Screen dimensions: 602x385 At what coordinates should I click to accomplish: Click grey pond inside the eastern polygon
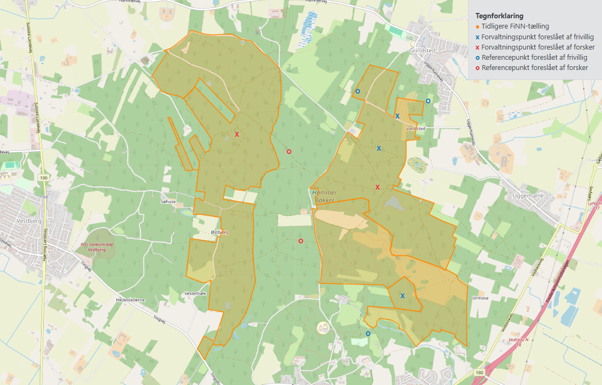[x=394, y=203]
